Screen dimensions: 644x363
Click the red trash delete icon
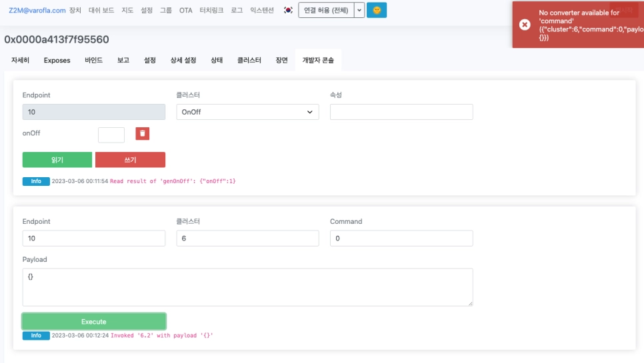click(143, 134)
